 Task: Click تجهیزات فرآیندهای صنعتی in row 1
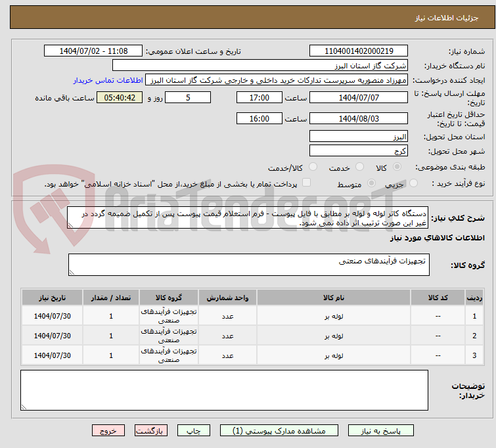(x=169, y=316)
